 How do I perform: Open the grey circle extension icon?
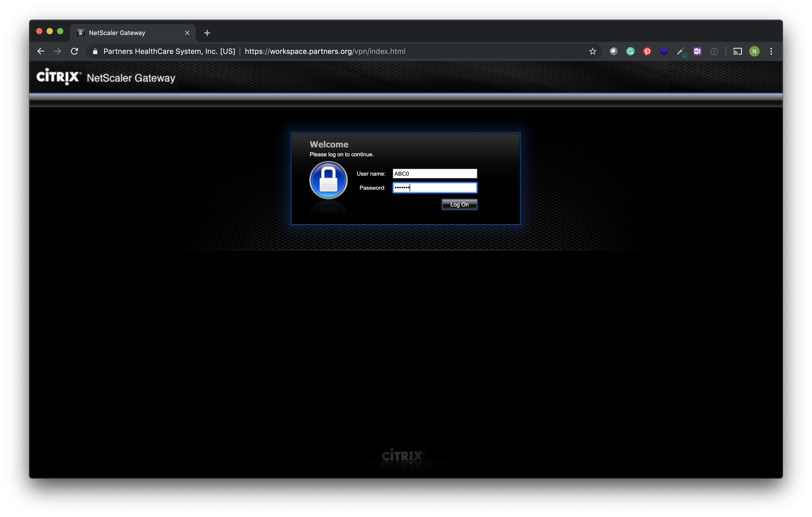coord(614,51)
